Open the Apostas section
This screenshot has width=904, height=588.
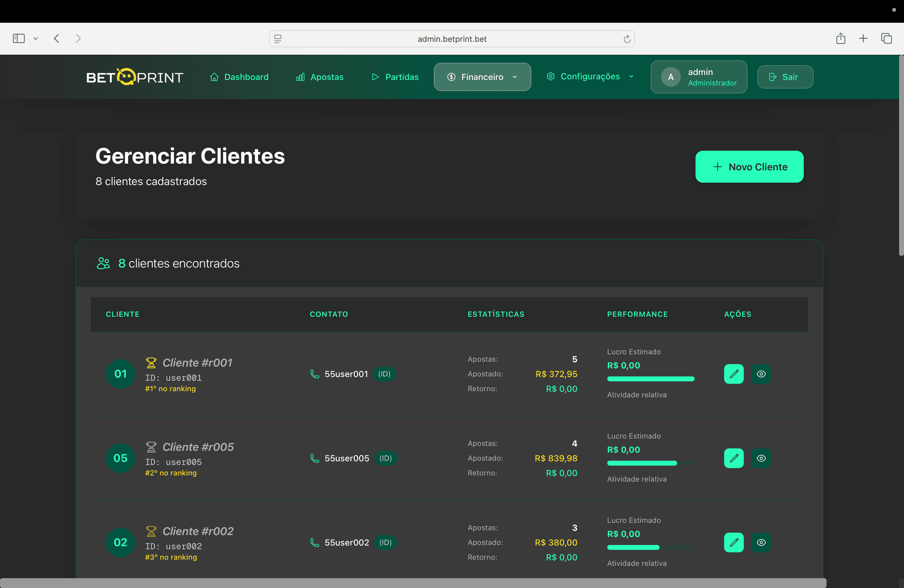[319, 77]
